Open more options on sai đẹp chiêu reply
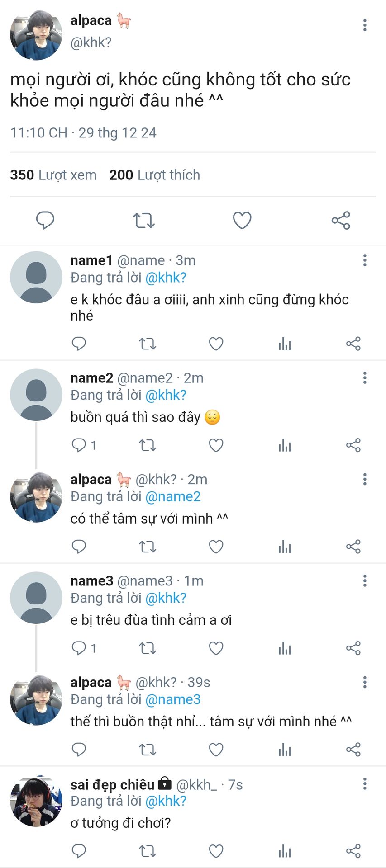This screenshot has width=386, height=868. [365, 783]
